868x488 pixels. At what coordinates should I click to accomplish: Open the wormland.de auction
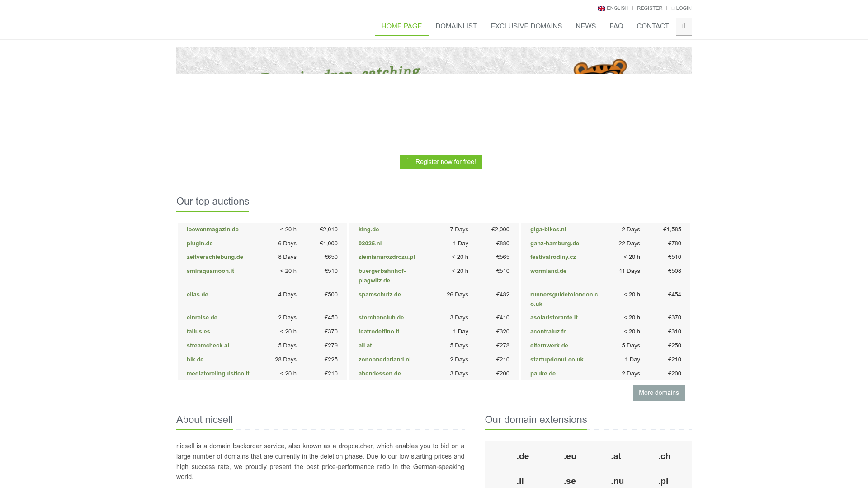(548, 271)
